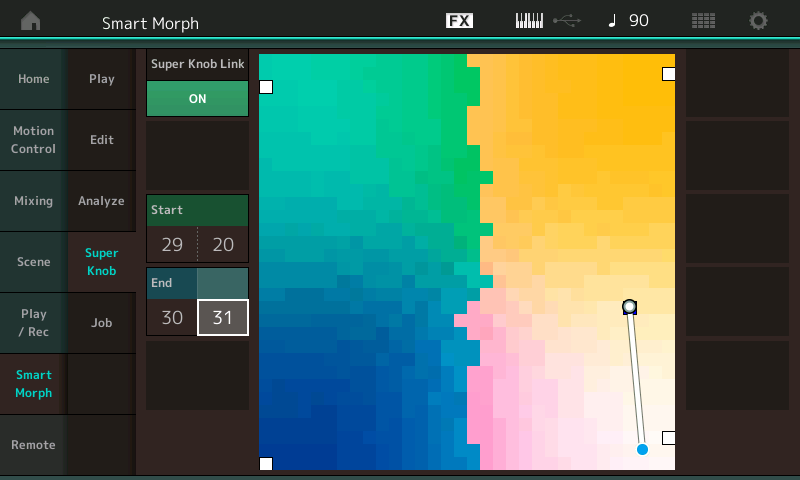Image resolution: width=800 pixels, height=480 pixels.
Task: Open the grid Live Set icon
Action: pos(703,21)
